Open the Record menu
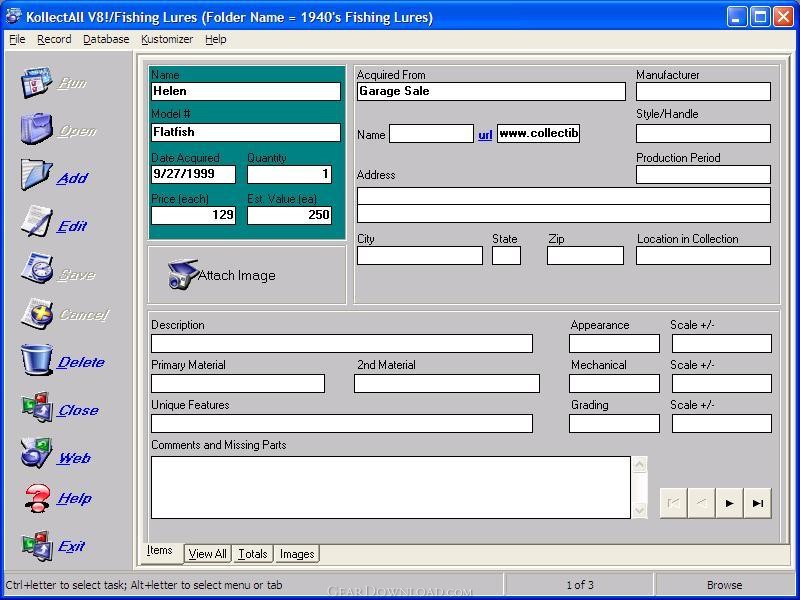This screenshot has width=800, height=600. [x=54, y=39]
